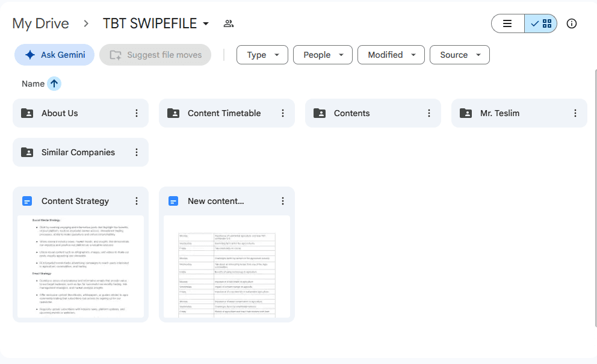Image resolution: width=597 pixels, height=364 pixels.
Task: Open the shared folder people icon
Action: pyautogui.click(x=229, y=23)
